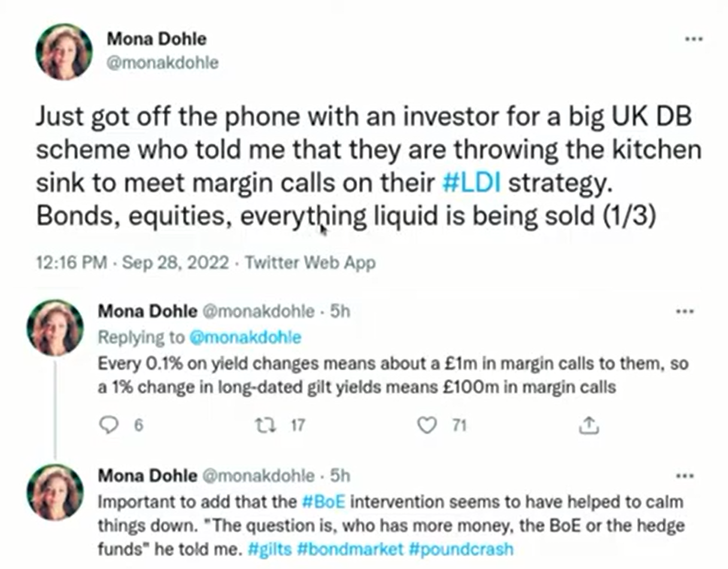This screenshot has width=728, height=569.
Task: Open the #poundcrash hashtag
Action: (461, 549)
